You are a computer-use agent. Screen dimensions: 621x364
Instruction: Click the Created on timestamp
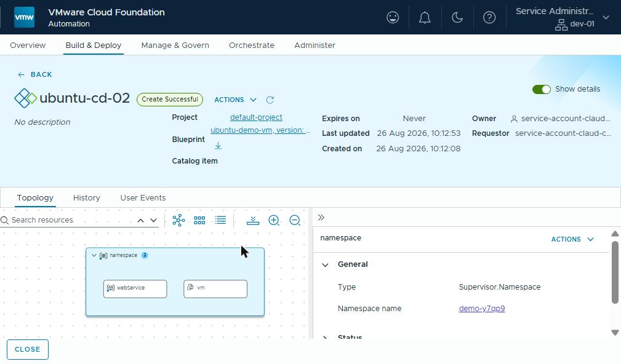[419, 149]
